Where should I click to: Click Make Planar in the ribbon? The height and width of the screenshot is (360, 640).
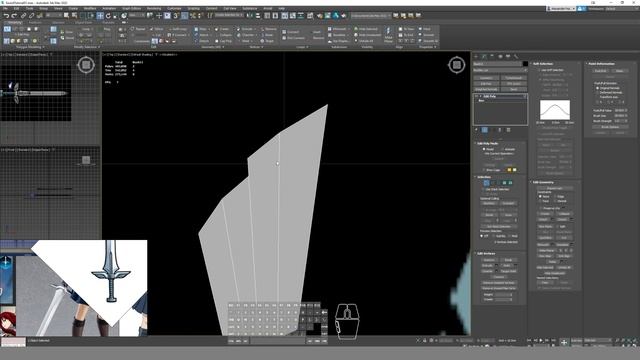[x=388, y=35]
